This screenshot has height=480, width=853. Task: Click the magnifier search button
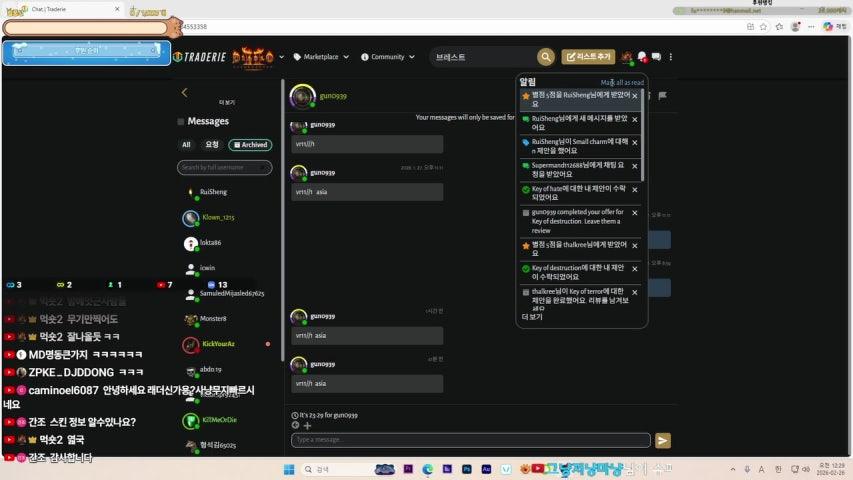(x=546, y=57)
